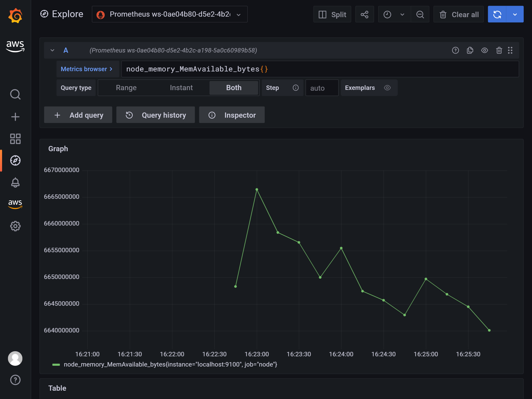Screen dimensions: 532x399
Task: Select the Range query type
Action: [x=126, y=88]
